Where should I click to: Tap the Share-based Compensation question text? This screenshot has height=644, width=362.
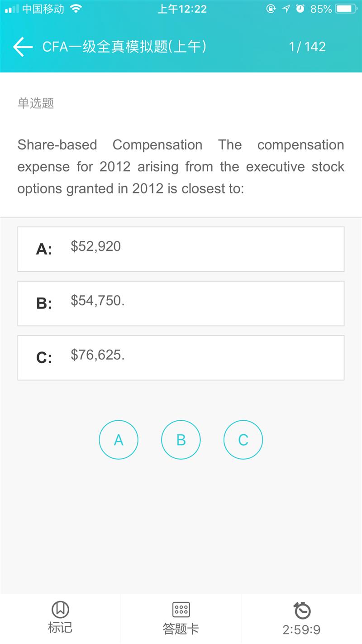tap(181, 167)
